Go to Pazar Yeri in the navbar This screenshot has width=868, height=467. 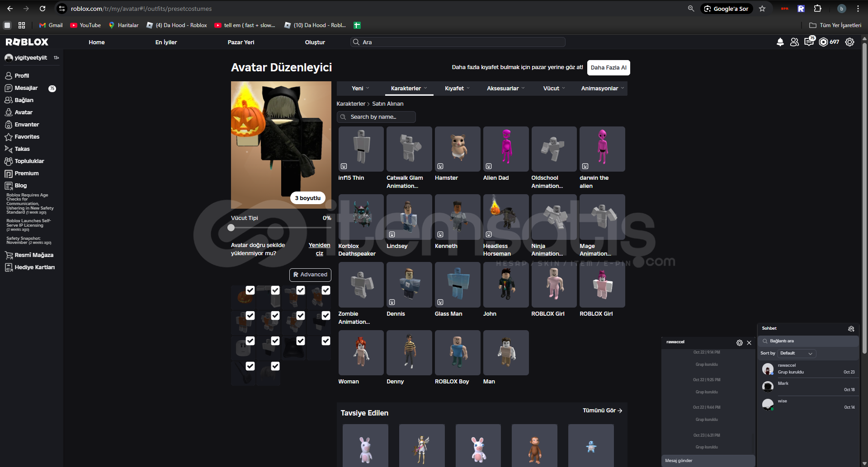pyautogui.click(x=241, y=42)
